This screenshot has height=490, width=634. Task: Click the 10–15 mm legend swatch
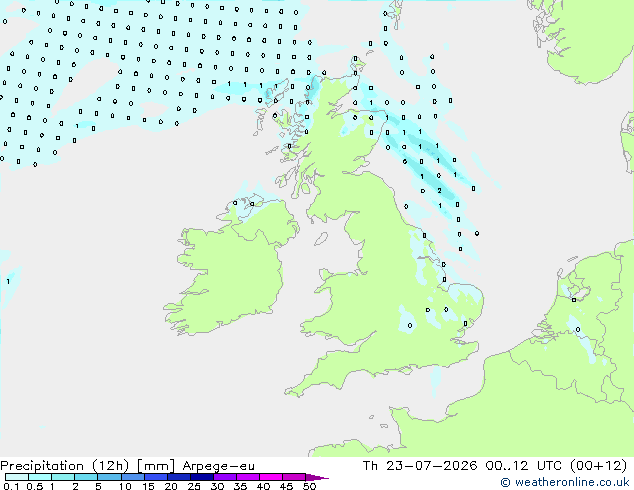pos(132,477)
